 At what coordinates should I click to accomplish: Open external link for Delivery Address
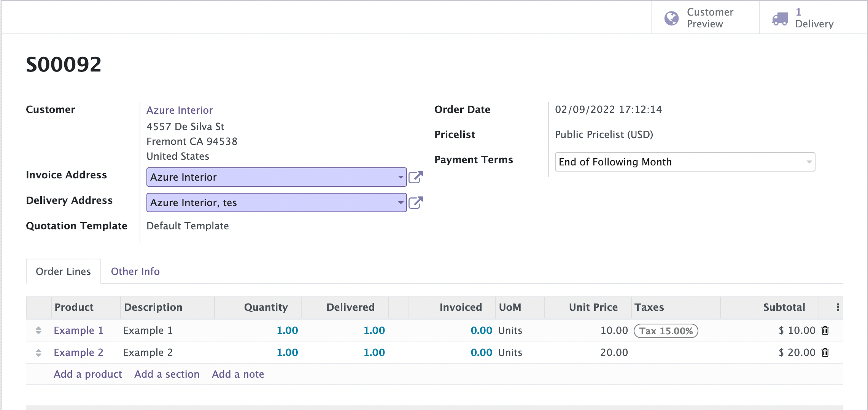coord(415,203)
